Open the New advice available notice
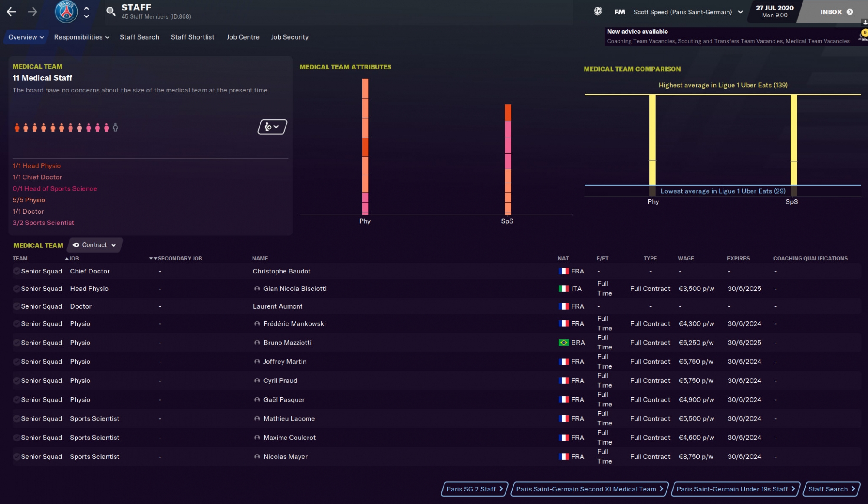Viewport: 868px width, 504px height. tap(728, 36)
